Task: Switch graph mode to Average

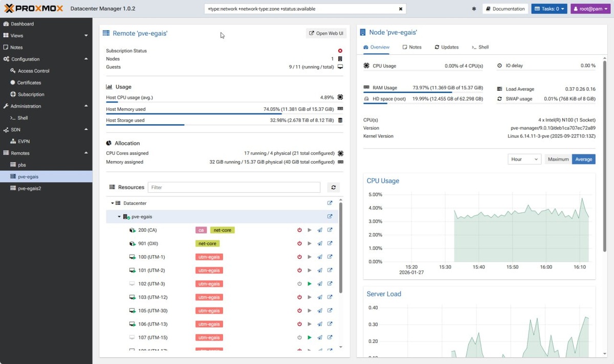Action: 584,159
